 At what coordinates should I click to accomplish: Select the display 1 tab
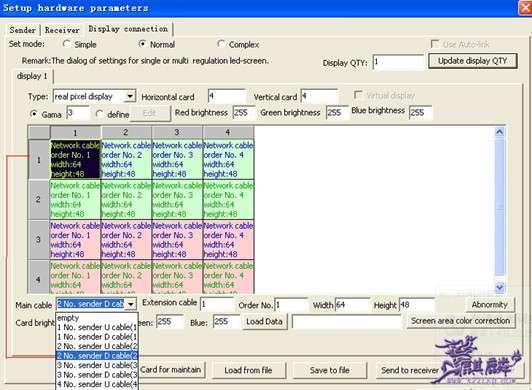(32, 76)
